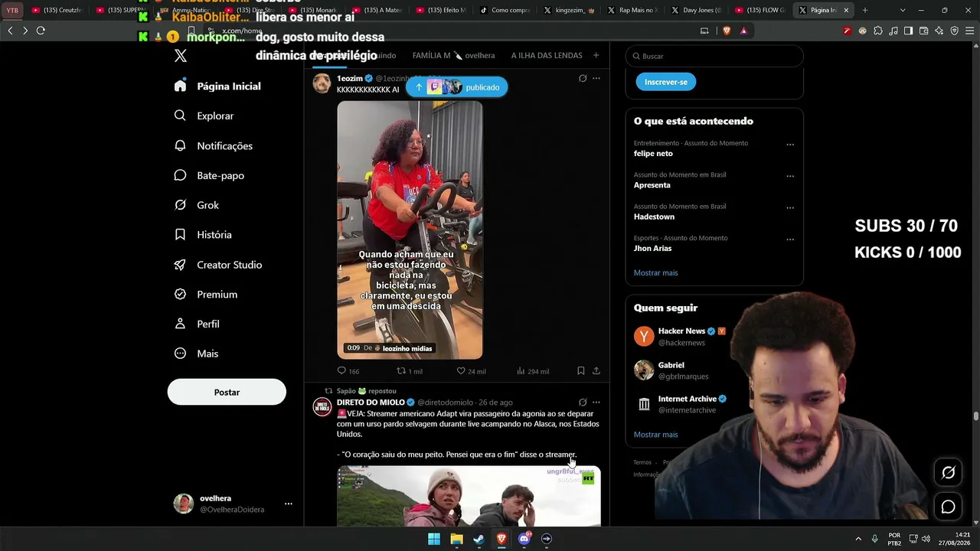Click the X logo in the sidebar
The width and height of the screenshot is (980, 551).
[181, 56]
